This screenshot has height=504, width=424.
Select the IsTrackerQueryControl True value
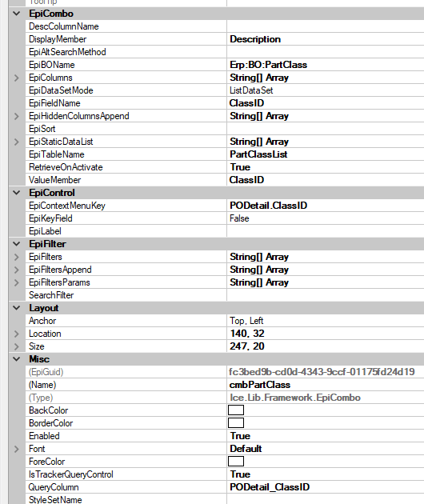(x=326, y=474)
